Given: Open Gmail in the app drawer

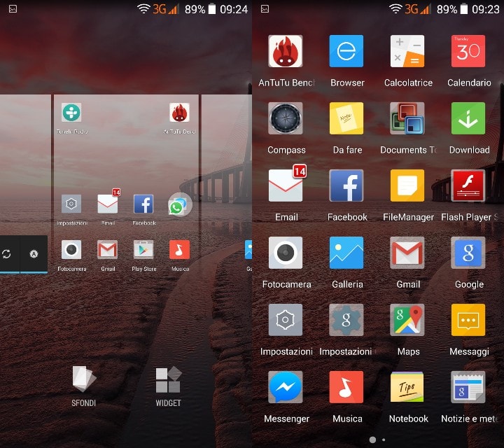Looking at the screenshot, I should pyautogui.click(x=407, y=253).
